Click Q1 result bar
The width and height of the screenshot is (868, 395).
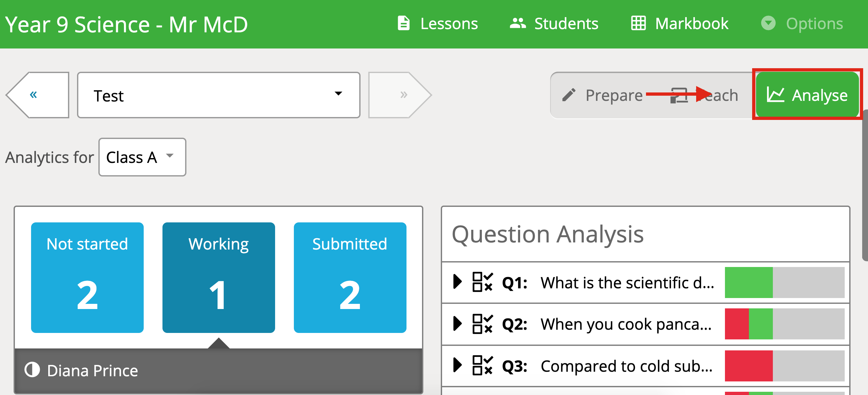coord(785,282)
